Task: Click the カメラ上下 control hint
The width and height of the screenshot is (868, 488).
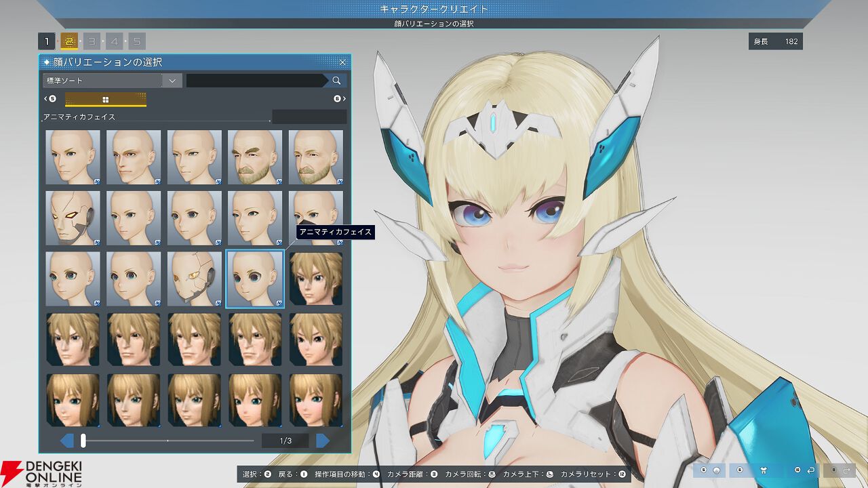Action: point(528,474)
